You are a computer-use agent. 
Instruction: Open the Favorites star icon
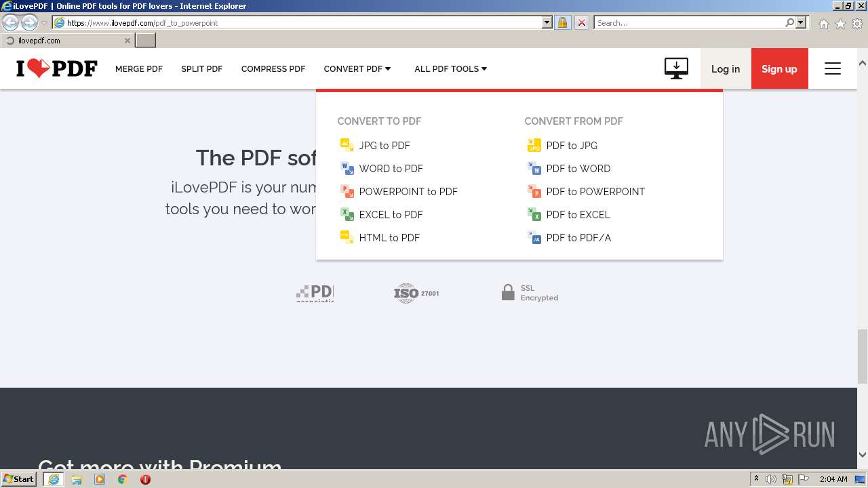pyautogui.click(x=840, y=24)
